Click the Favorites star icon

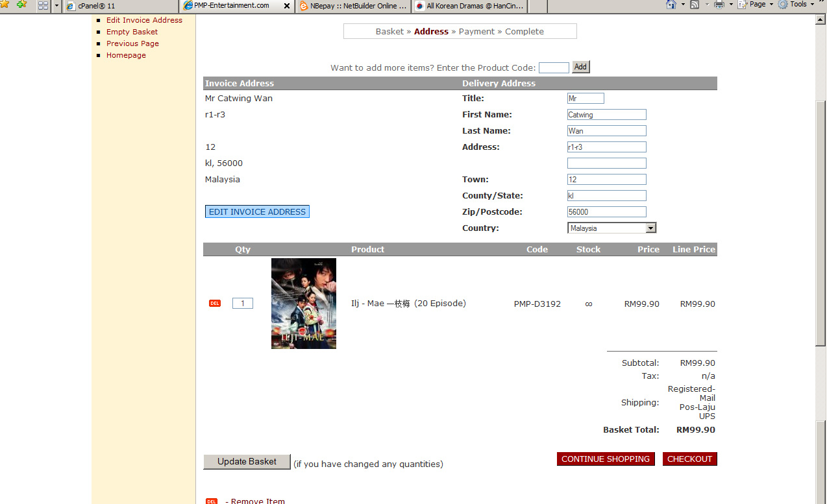(x=5, y=5)
